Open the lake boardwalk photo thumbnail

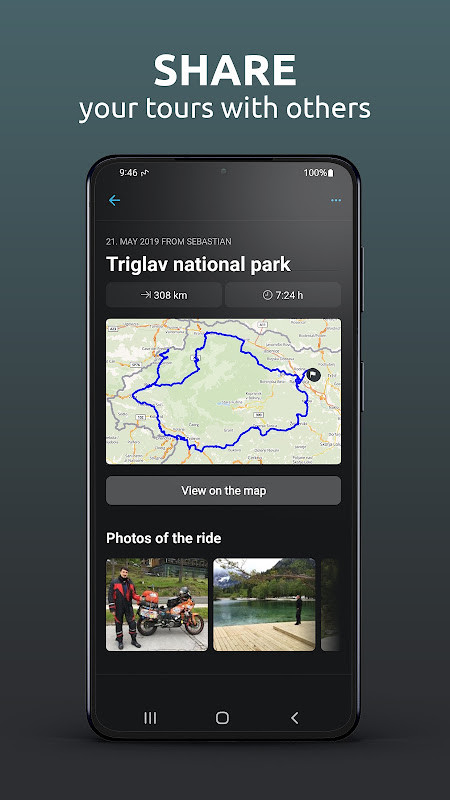264,605
